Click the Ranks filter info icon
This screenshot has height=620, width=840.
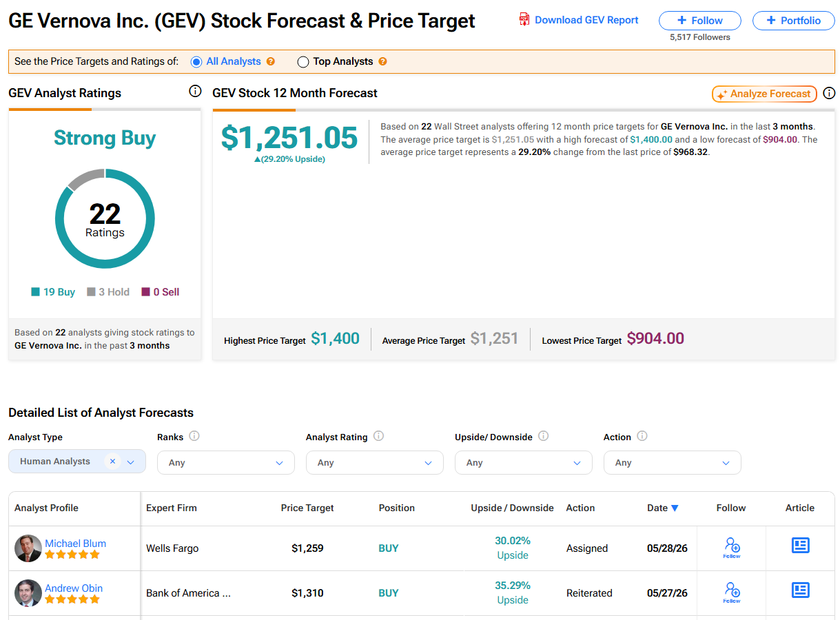(194, 436)
